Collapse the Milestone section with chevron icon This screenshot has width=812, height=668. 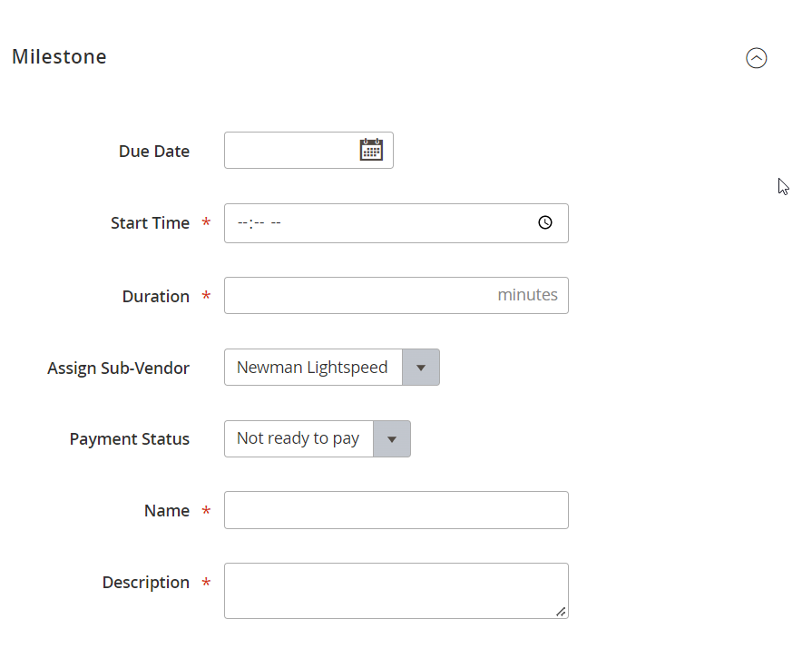756,57
